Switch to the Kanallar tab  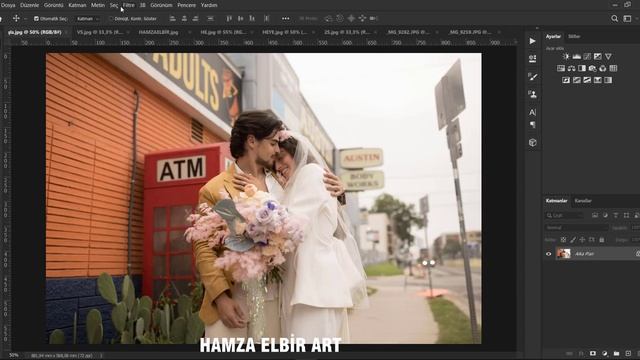(x=583, y=201)
